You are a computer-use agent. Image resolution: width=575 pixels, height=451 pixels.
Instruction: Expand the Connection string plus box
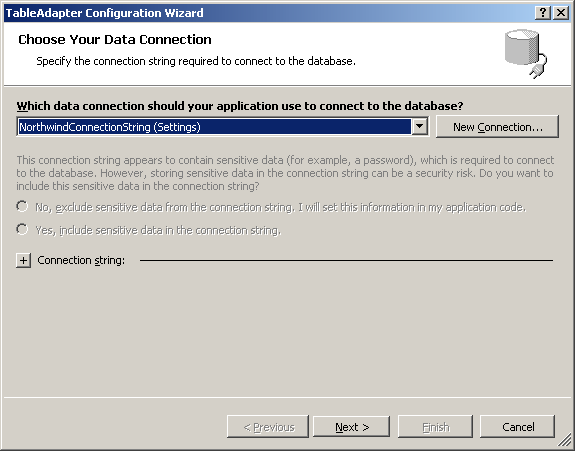coord(23,260)
